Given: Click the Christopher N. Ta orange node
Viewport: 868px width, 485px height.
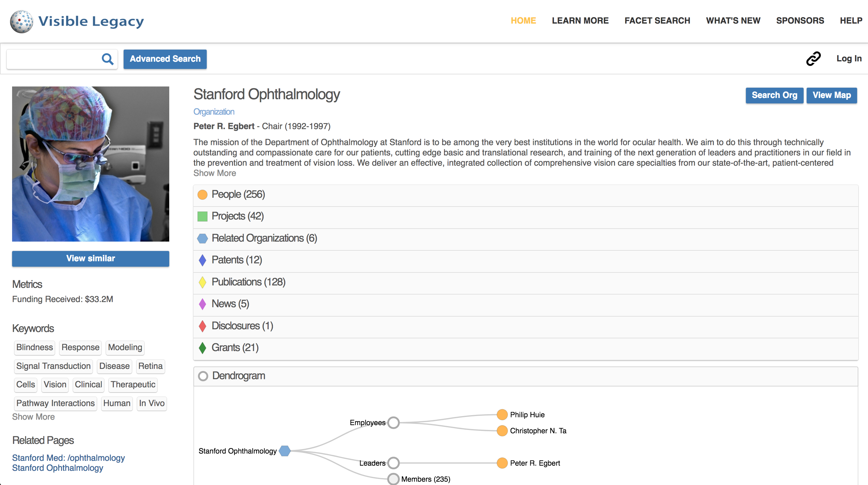Looking at the screenshot, I should click(502, 431).
